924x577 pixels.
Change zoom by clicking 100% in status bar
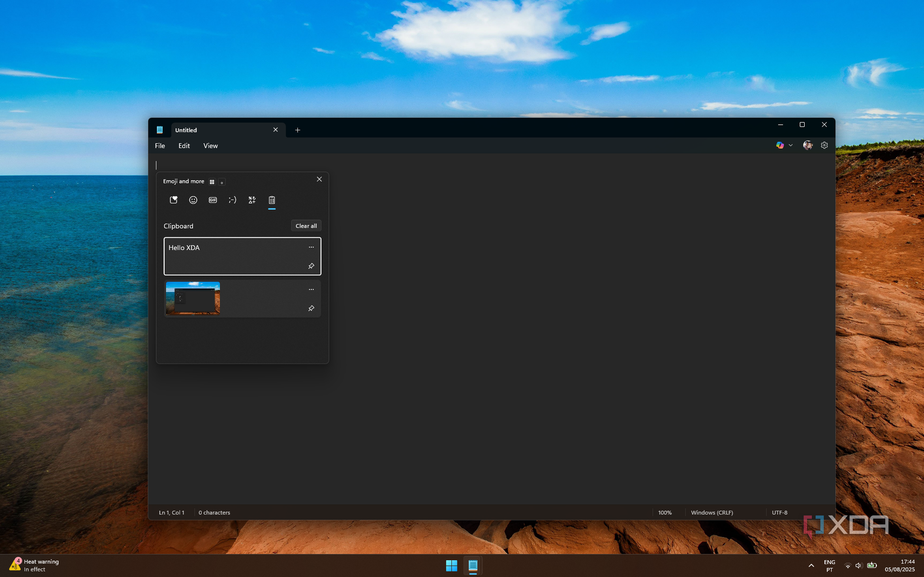coord(665,512)
